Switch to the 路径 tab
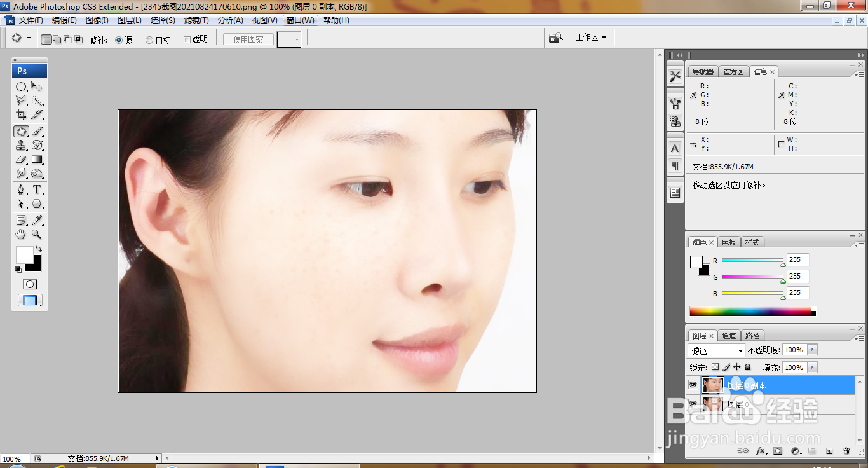The height and width of the screenshot is (468, 868). point(752,336)
